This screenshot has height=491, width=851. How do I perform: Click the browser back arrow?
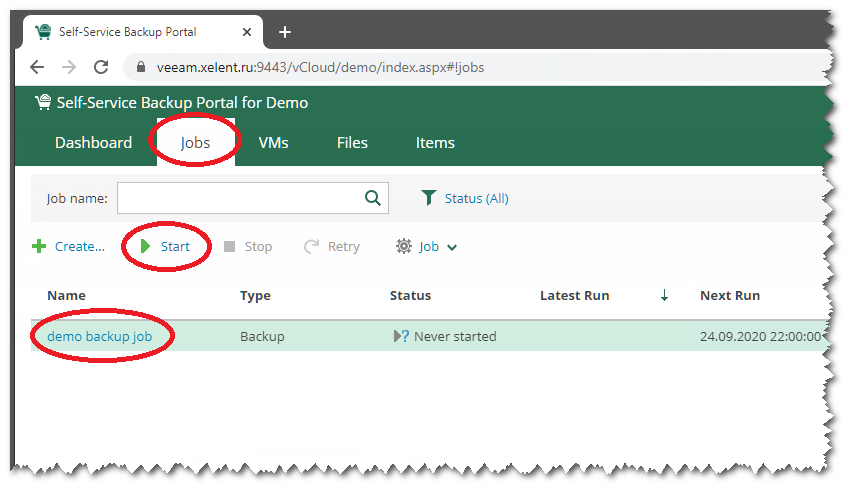point(37,67)
